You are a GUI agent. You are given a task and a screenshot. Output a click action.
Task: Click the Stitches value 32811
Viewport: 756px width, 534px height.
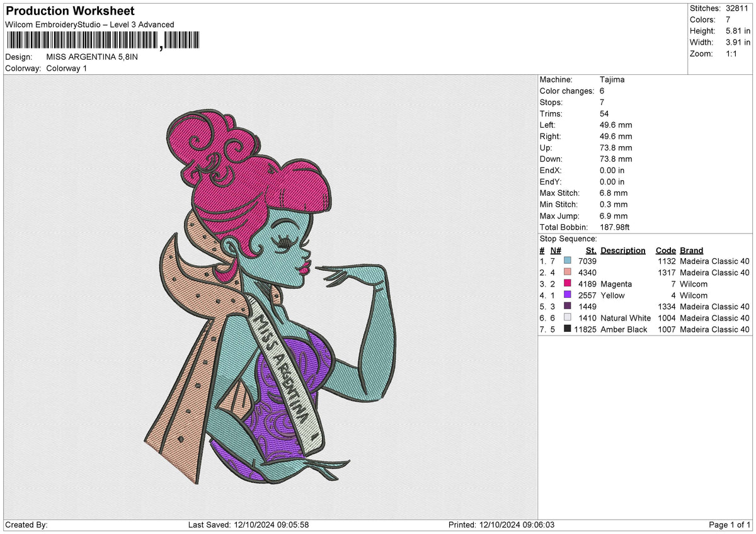[x=737, y=8]
